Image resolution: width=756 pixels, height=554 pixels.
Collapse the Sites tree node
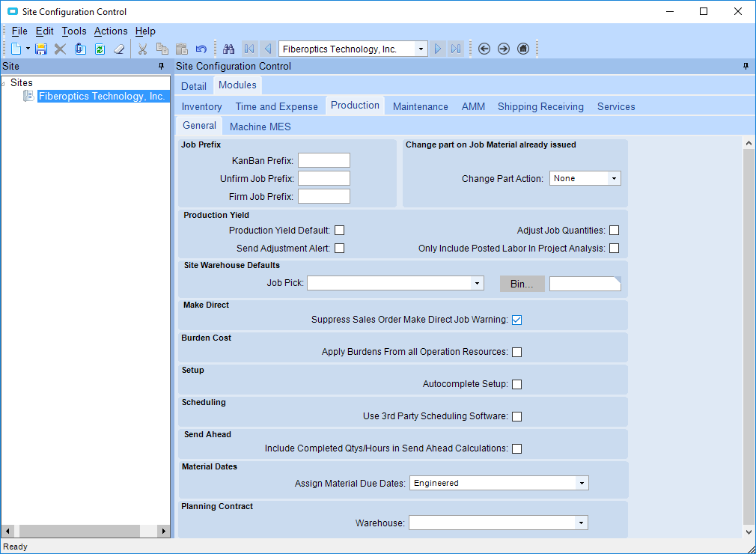(x=4, y=83)
